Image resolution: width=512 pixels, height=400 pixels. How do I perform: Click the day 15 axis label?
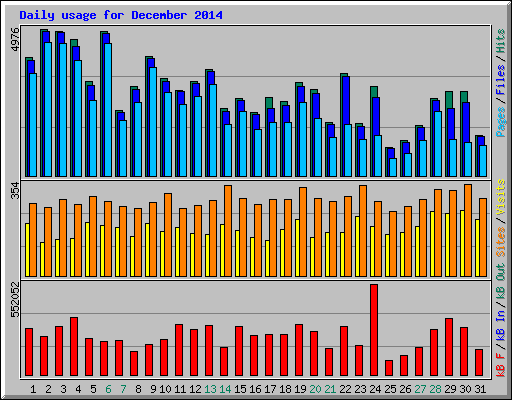(x=240, y=389)
